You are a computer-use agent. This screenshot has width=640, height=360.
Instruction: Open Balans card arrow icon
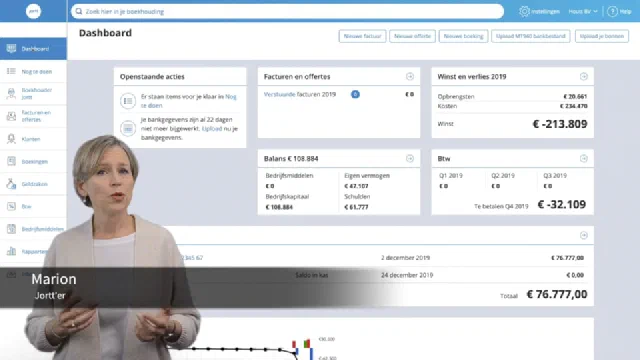tap(410, 158)
